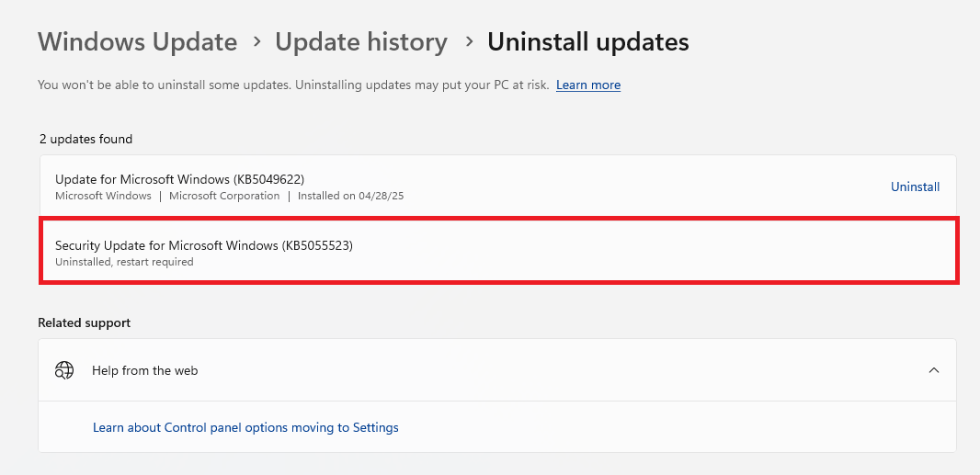980x475 pixels.
Task: Uninstall update KB5049622
Action: 915,187
